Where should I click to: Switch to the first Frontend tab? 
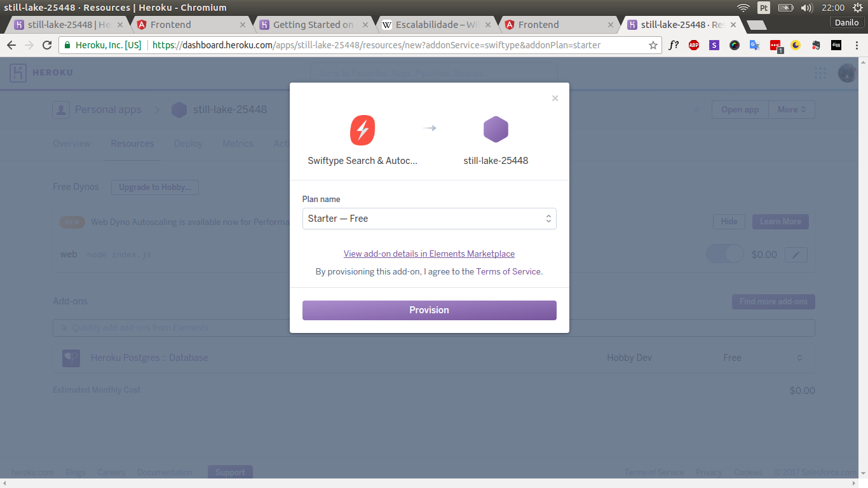[x=191, y=25]
